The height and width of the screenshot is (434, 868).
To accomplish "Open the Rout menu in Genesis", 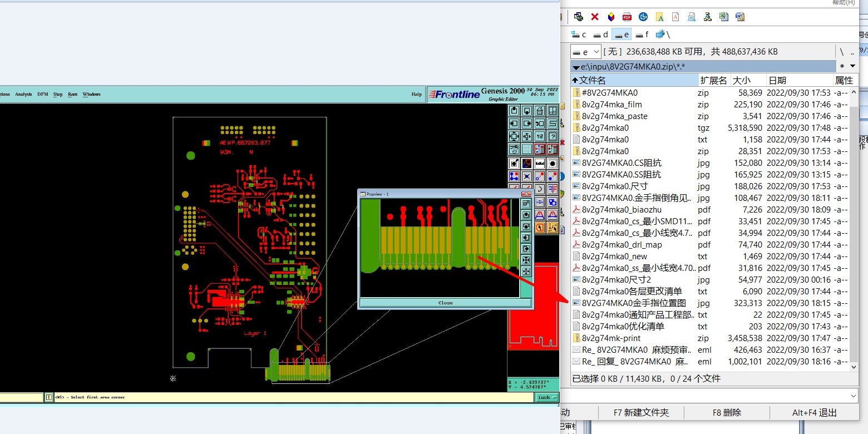I will click(x=73, y=94).
